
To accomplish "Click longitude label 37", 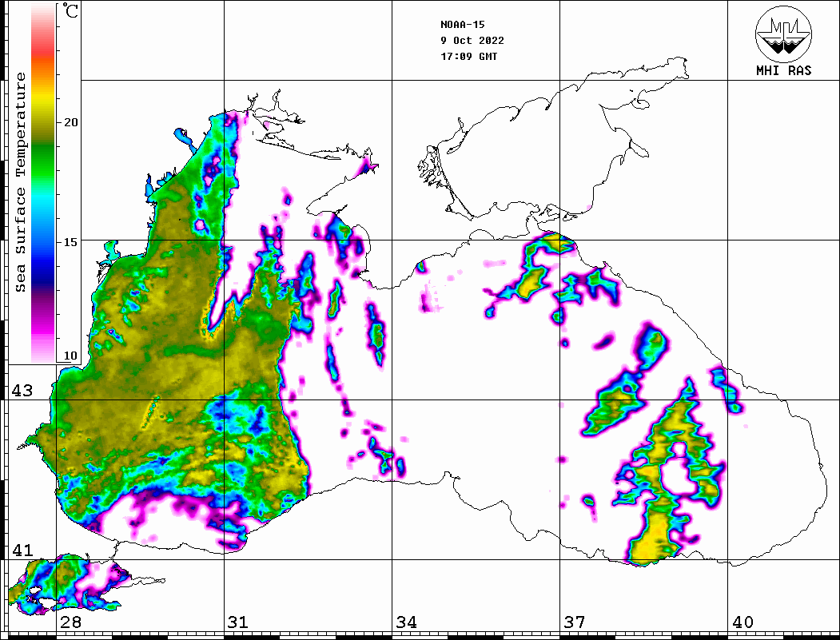I will [575, 622].
